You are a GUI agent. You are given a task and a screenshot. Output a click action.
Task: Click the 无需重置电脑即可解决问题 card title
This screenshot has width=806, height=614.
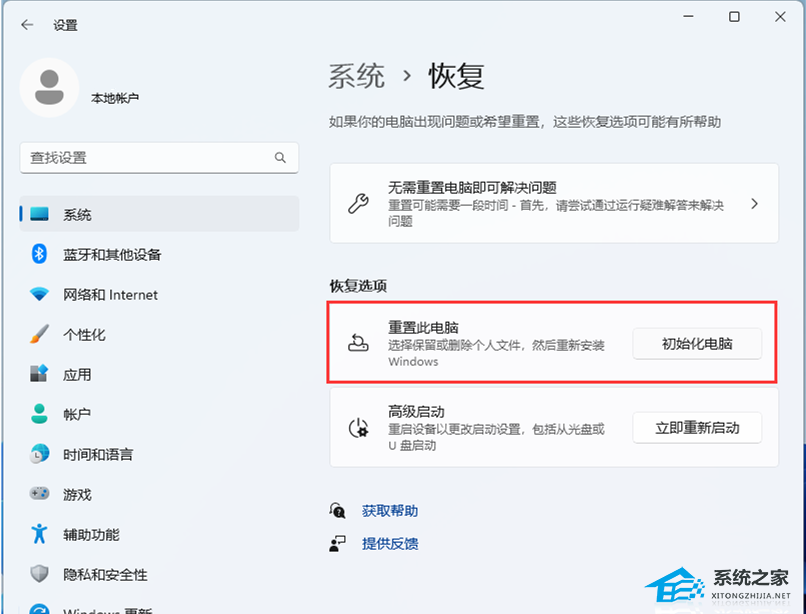(472, 187)
